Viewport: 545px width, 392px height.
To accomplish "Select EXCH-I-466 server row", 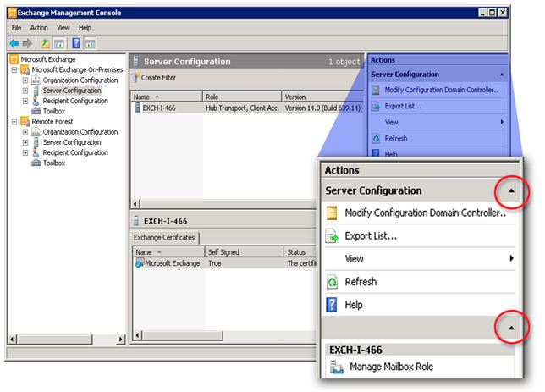I will pos(247,108).
